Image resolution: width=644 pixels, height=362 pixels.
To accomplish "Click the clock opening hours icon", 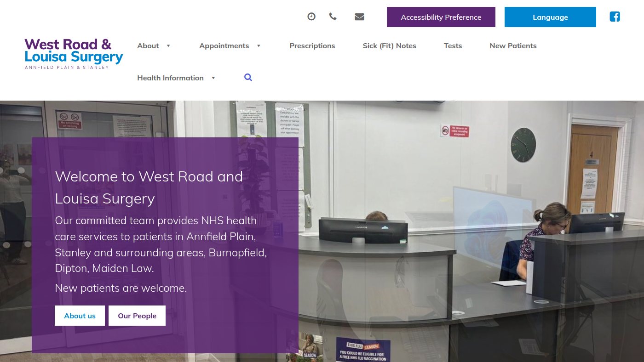I will click(311, 17).
